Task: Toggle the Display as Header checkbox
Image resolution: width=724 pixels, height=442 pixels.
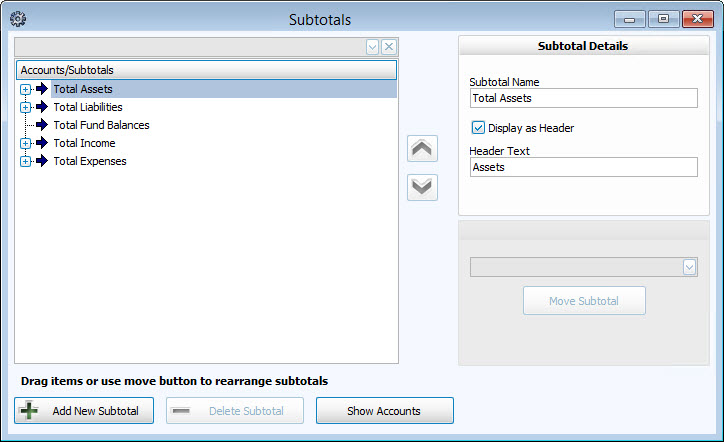Action: coord(478,128)
